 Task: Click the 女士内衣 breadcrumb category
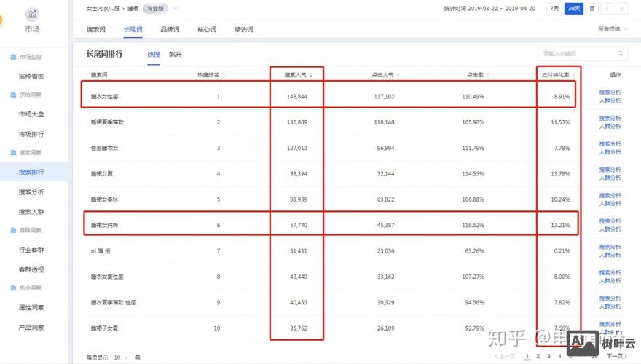pyautogui.click(x=103, y=8)
